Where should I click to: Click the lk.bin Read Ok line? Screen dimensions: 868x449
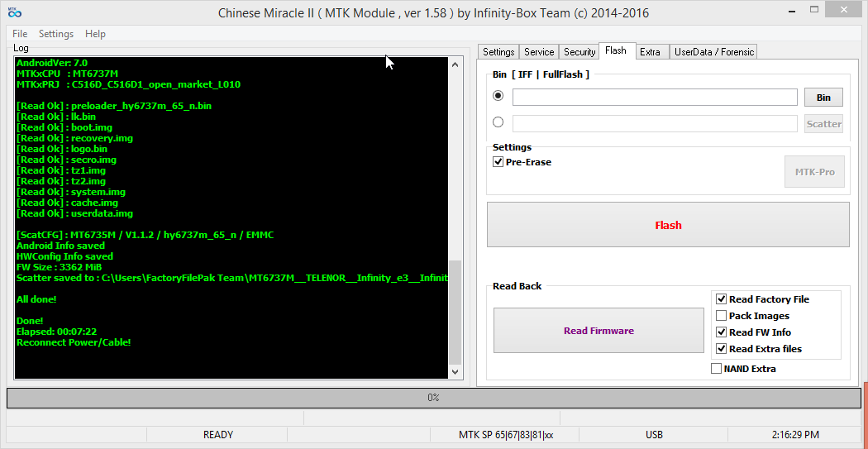56,117
